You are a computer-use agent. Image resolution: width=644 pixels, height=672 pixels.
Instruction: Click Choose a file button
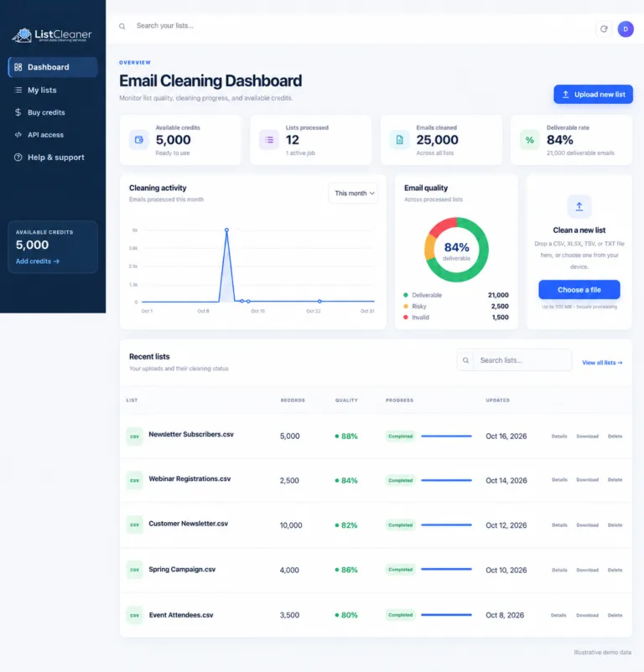click(579, 290)
